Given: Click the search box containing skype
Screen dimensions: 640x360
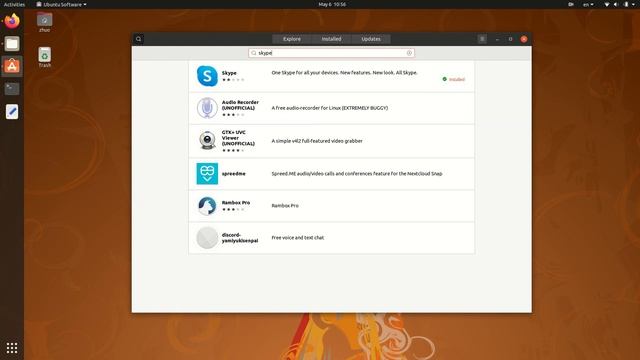Looking at the screenshot, I should point(331,53).
